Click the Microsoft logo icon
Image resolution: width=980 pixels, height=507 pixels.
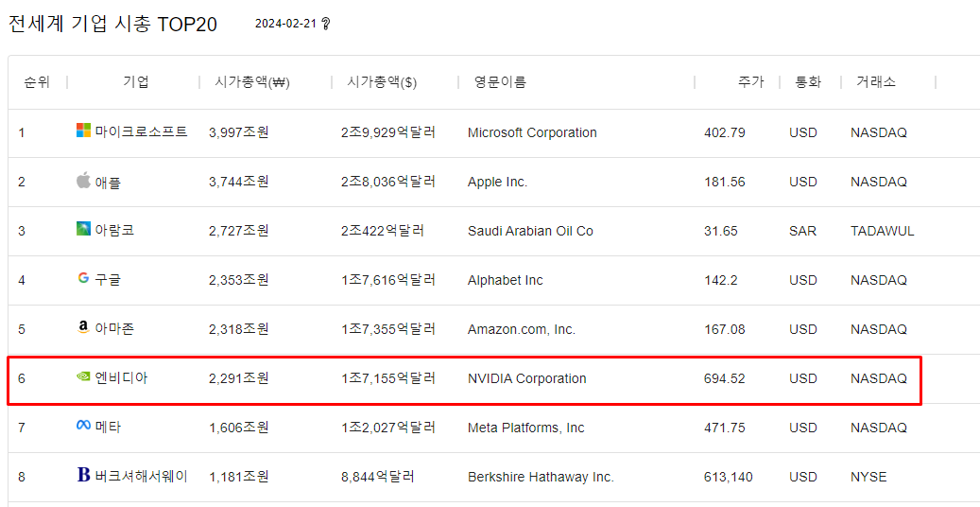coord(83,131)
